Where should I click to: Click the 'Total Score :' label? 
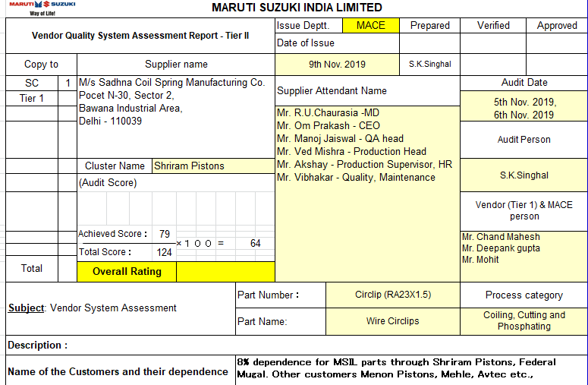105,252
